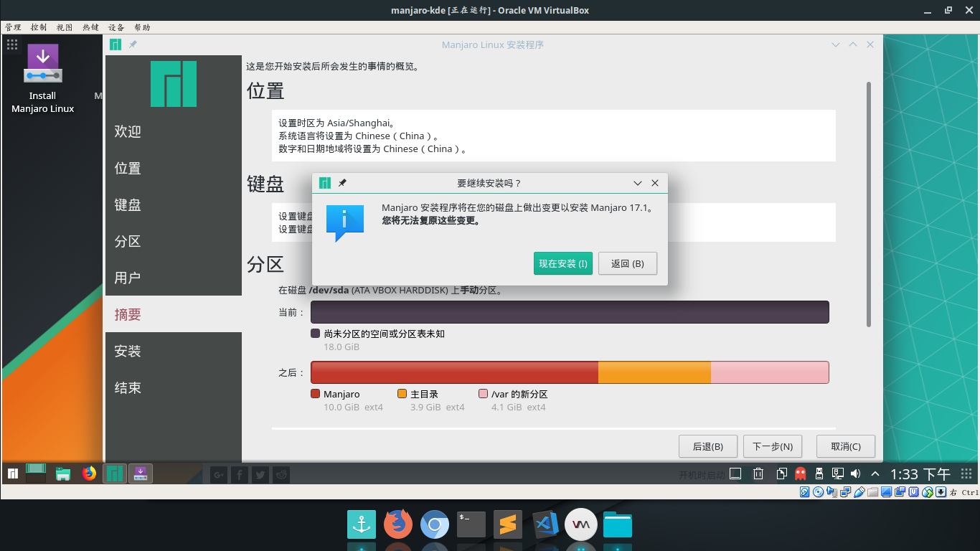The width and height of the screenshot is (980, 551).
Task: Open the network connections tray icon
Action: tap(837, 474)
